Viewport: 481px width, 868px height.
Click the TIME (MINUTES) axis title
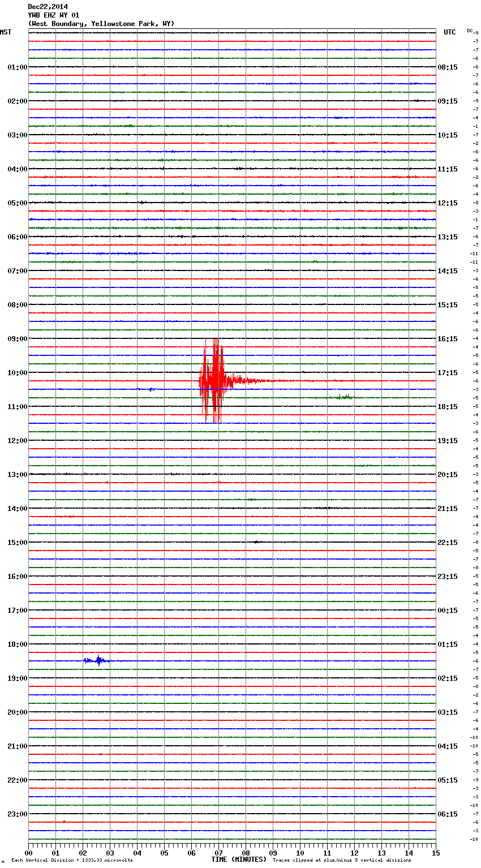(239, 860)
